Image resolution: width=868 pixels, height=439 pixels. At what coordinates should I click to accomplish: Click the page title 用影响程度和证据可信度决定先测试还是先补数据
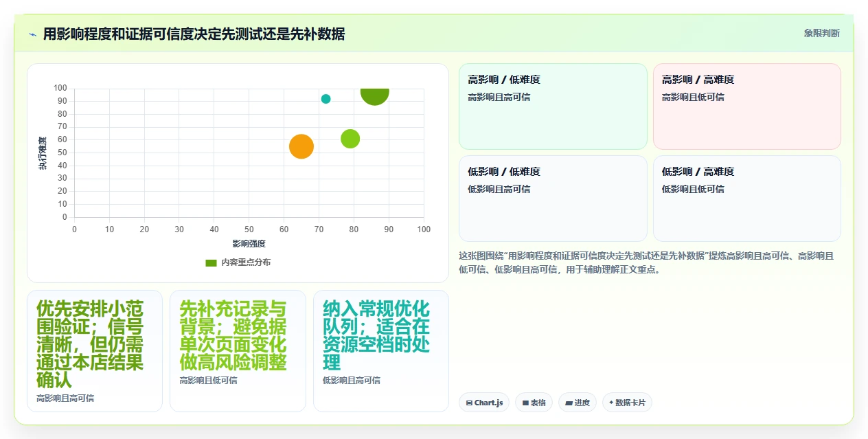pyautogui.click(x=194, y=34)
